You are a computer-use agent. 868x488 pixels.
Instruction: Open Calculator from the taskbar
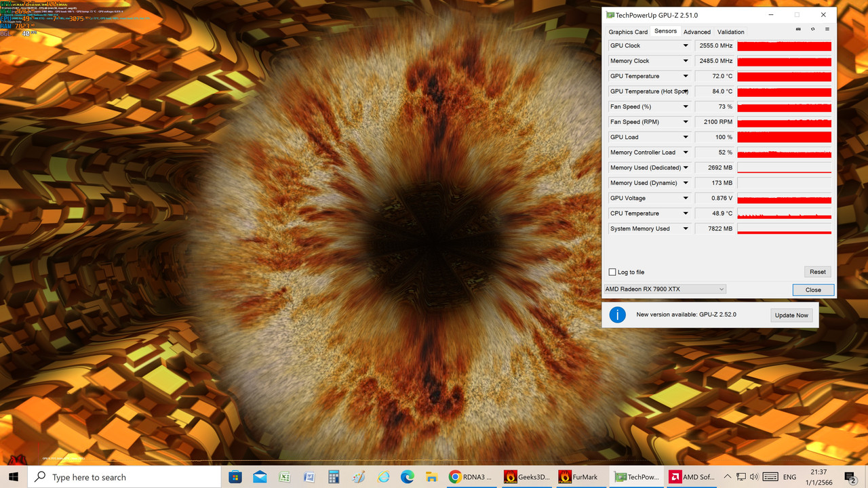(334, 477)
